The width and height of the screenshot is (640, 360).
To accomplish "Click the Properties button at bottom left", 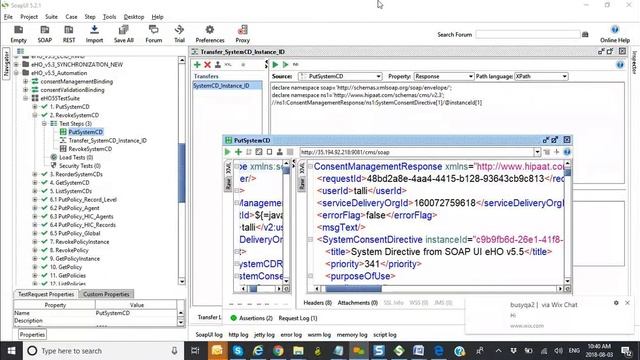I will click(32, 335).
